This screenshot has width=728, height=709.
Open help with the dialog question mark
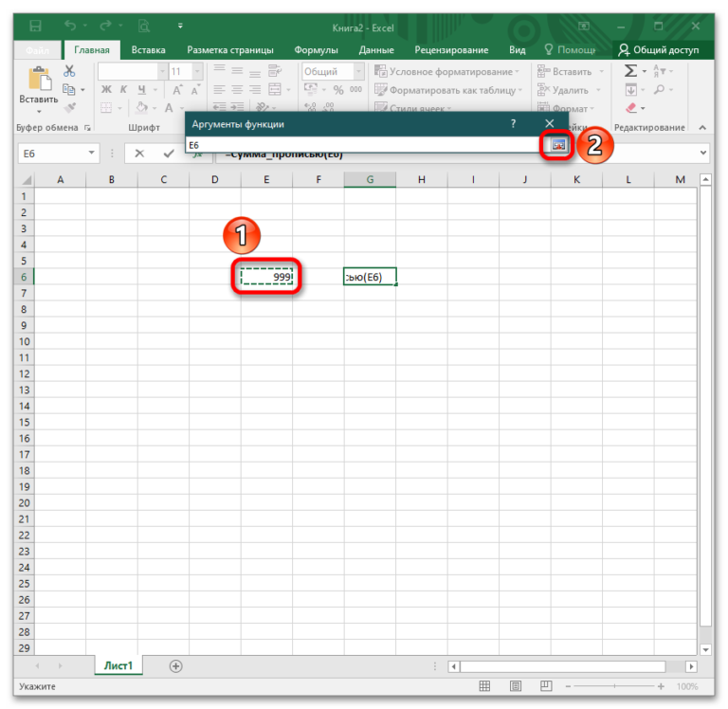tap(513, 123)
